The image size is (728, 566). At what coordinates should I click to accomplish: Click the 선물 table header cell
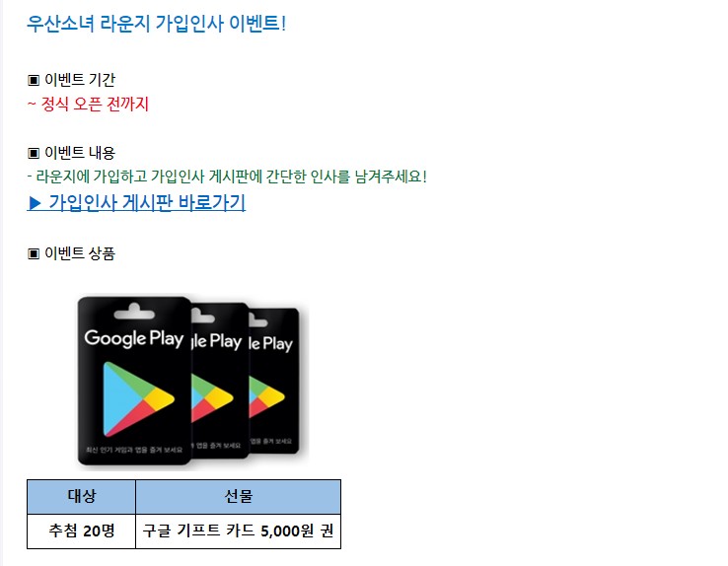coord(238,497)
